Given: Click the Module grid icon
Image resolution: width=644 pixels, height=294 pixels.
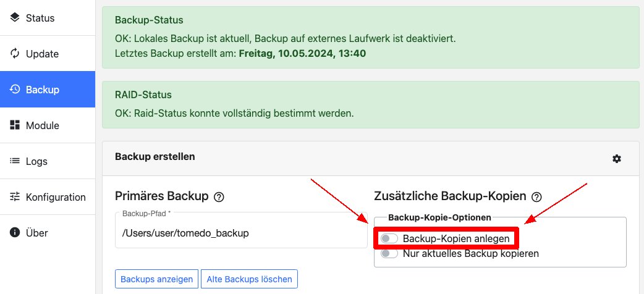Looking at the screenshot, I should [x=15, y=125].
